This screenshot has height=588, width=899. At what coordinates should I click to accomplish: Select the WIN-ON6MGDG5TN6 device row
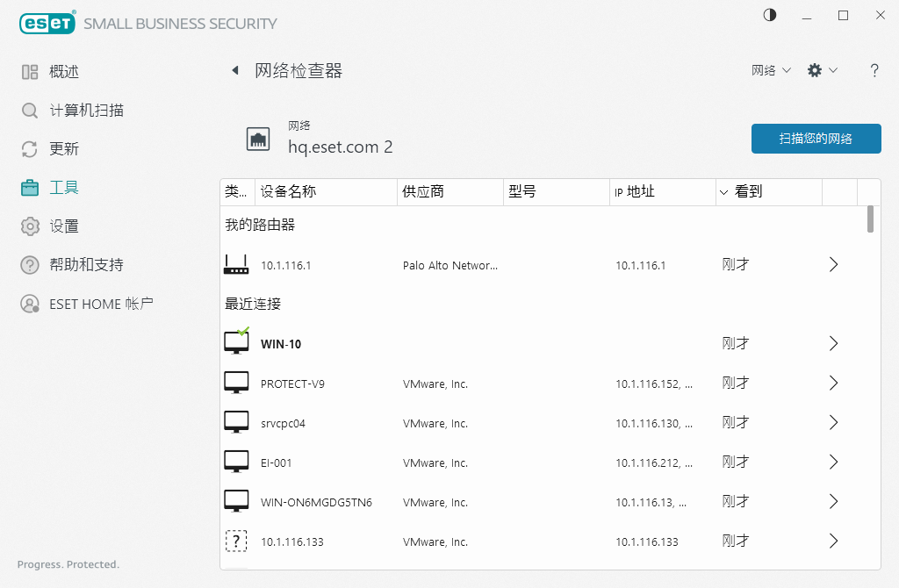click(527, 502)
